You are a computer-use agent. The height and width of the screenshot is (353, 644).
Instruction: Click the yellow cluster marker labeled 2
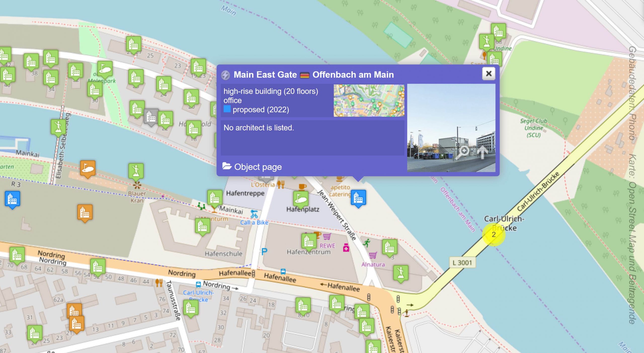pos(493,235)
